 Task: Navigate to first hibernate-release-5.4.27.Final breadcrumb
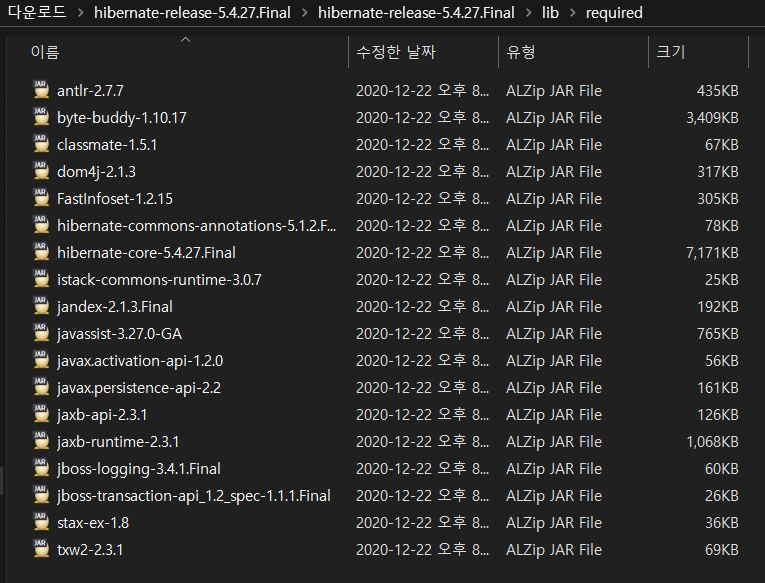pos(192,13)
